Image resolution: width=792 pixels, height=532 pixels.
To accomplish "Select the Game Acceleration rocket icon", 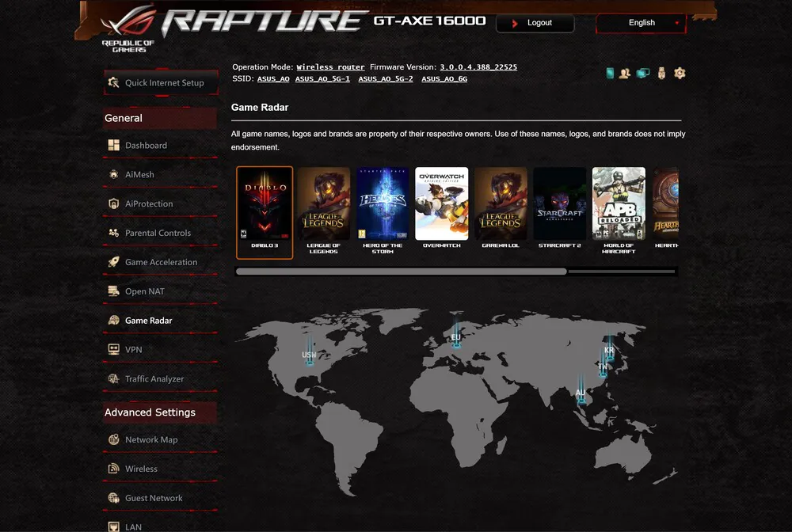I will (113, 262).
